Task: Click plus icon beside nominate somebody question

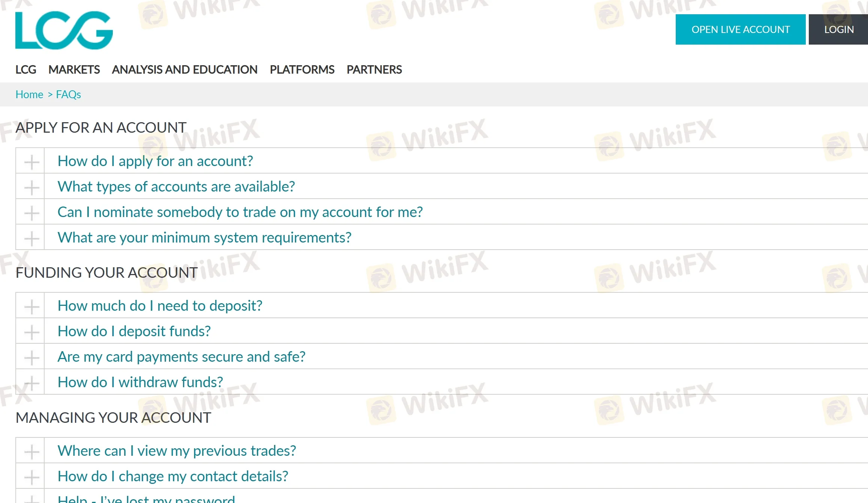Action: click(31, 213)
